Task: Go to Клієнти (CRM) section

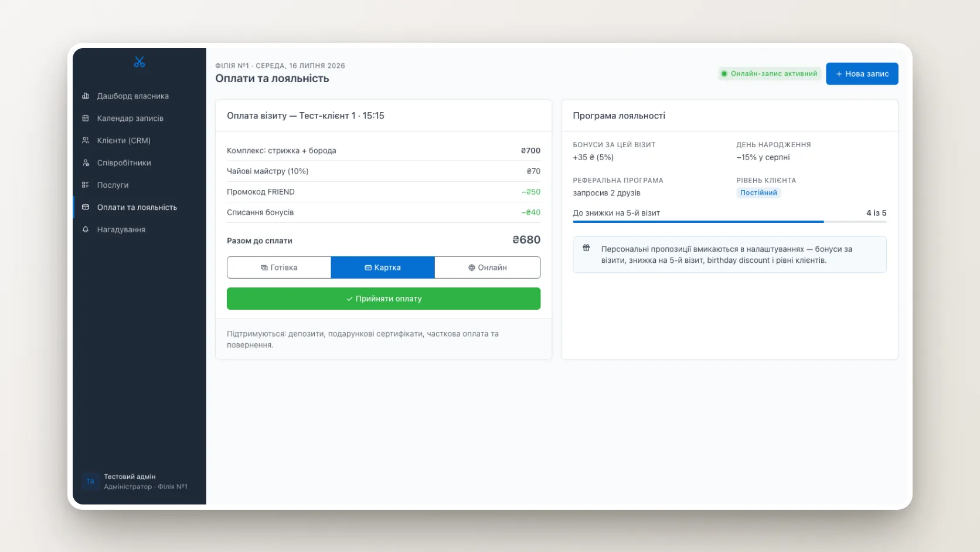Action: tap(139, 140)
